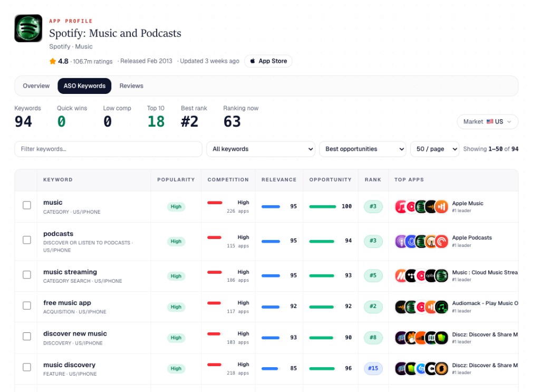Click the US flag in Market selector
The width and height of the screenshot is (540, 392).
(490, 121)
